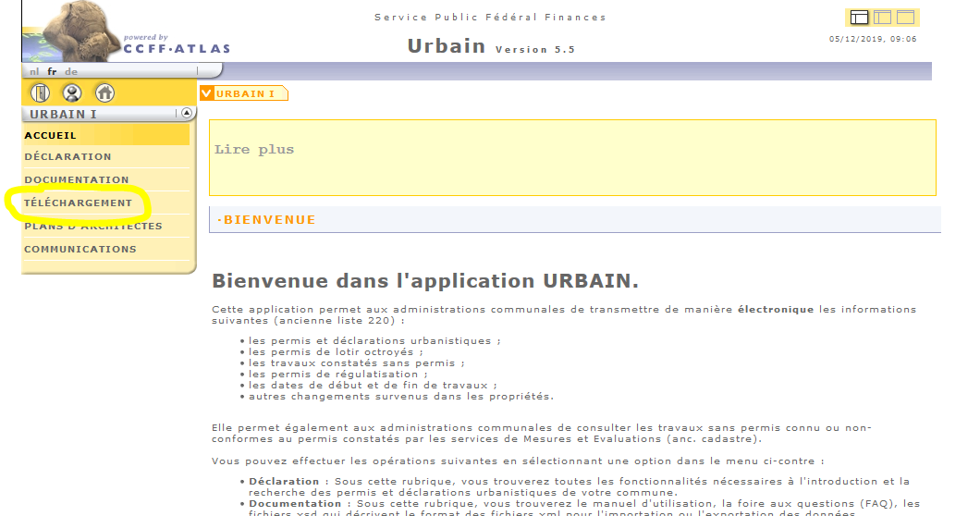This screenshot has width=980, height=516.
Task: Select the header-only layout view icon
Action: [x=906, y=18]
